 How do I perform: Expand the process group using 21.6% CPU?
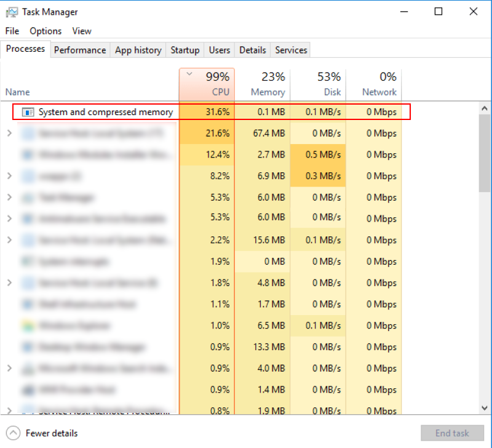pos(9,134)
